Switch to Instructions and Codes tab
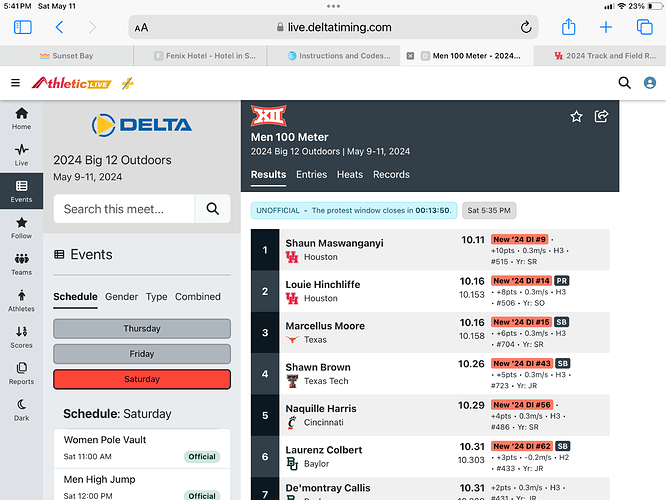The height and width of the screenshot is (500, 666). point(333,56)
